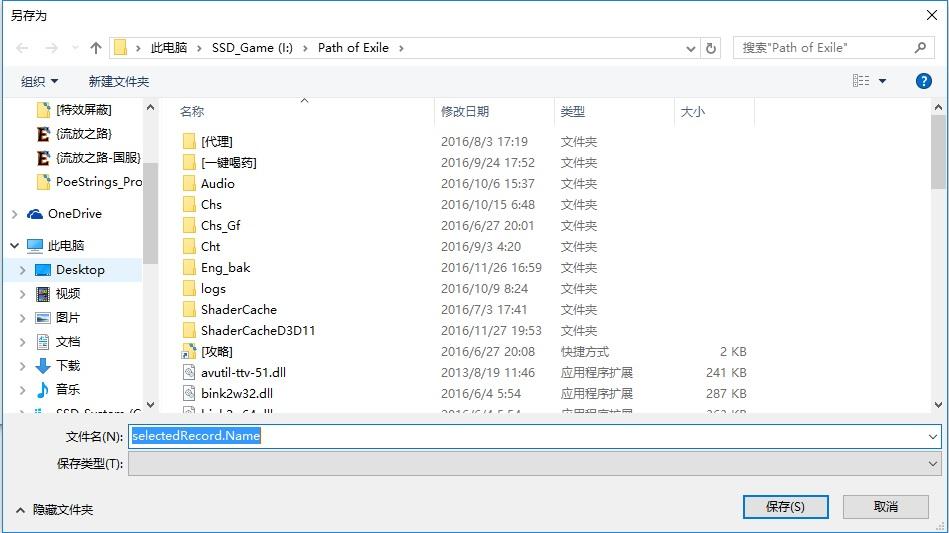Select bink2w32.dll file icon
949x533 pixels.
tap(189, 393)
